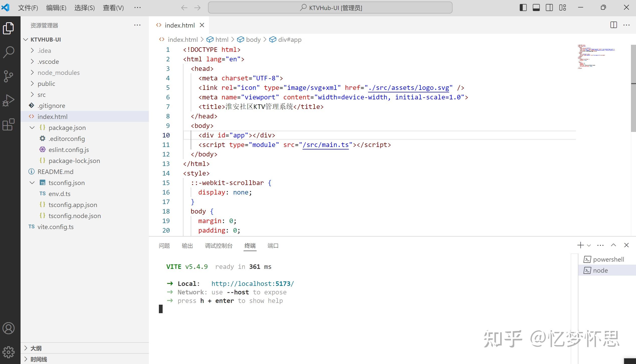Click the KTVHub-UI command center search box
636x364 pixels.
pos(330,8)
